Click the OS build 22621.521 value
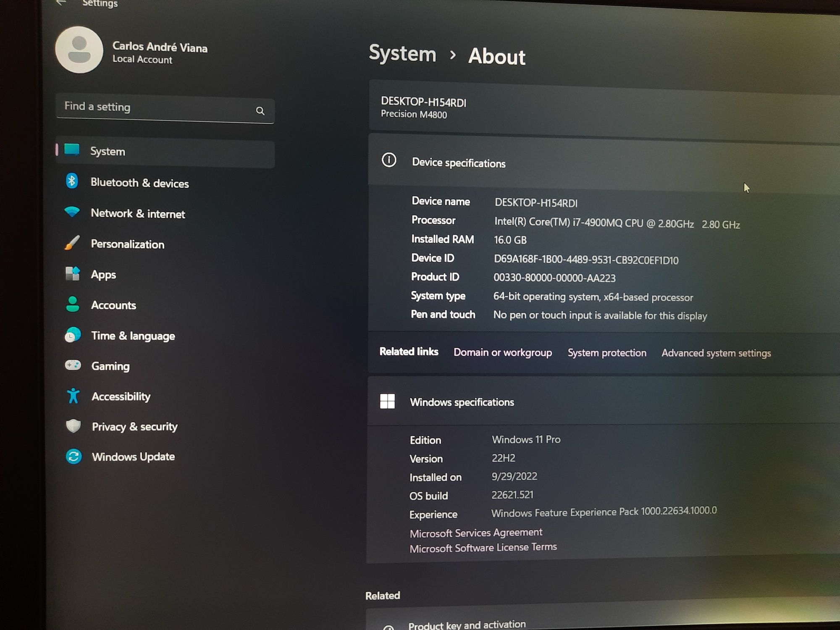This screenshot has height=630, width=840. pos(512,495)
